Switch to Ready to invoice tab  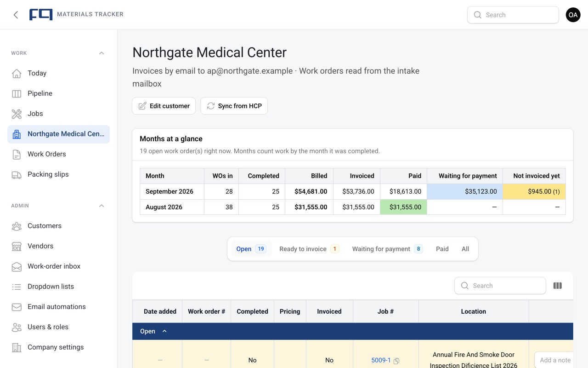[309, 249]
